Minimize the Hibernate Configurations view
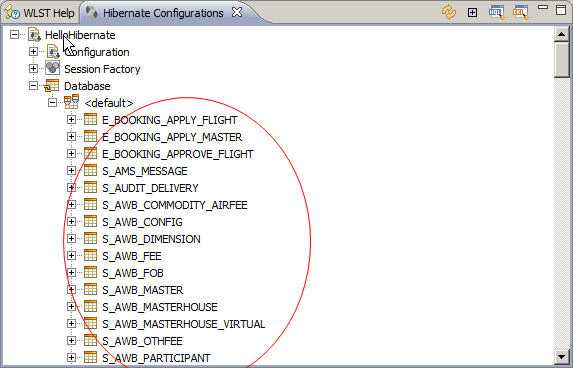The width and height of the screenshot is (573, 368). pyautogui.click(x=543, y=8)
